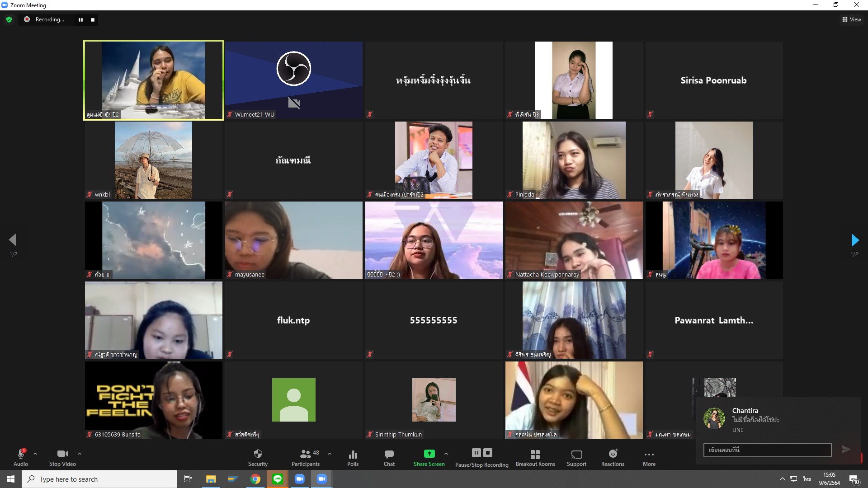The image size is (868, 488).
Task: Expand video settings arrow
Action: click(80, 454)
